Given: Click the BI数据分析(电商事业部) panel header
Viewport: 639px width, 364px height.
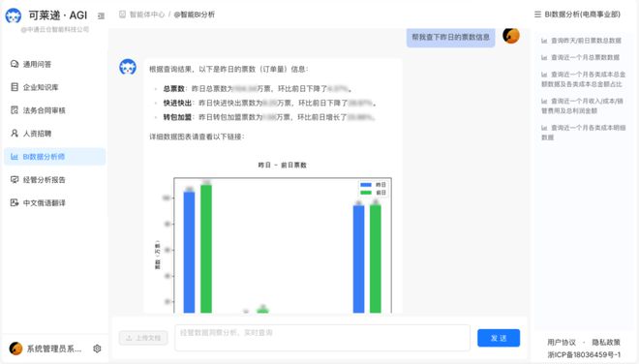Looking at the screenshot, I should [x=582, y=15].
